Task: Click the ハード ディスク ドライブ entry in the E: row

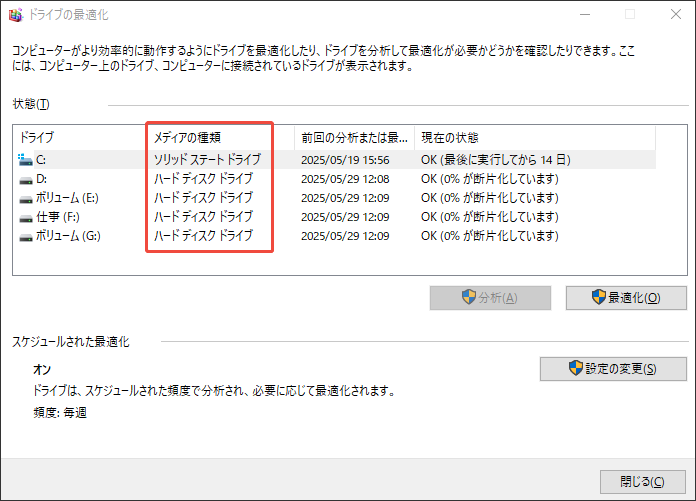Action: [x=203, y=197]
